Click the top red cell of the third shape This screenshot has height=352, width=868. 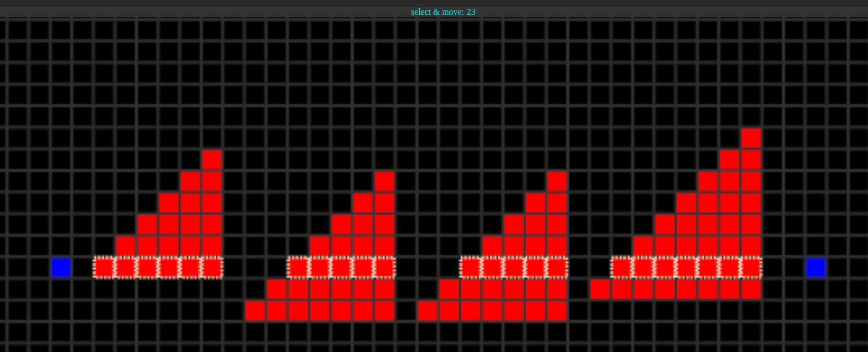pyautogui.click(x=557, y=181)
